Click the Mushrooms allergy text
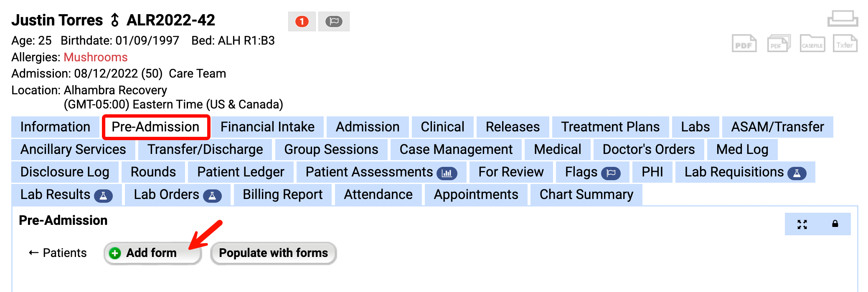Image resolution: width=868 pixels, height=292 pixels. (95, 58)
